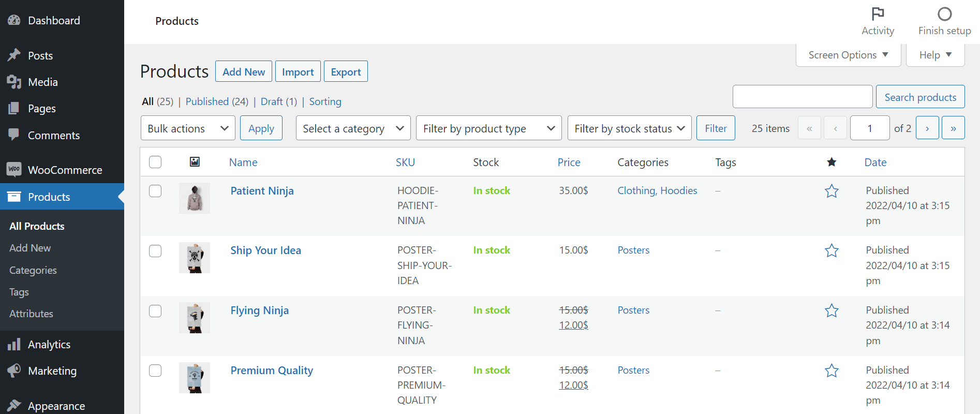Sort products by Name column

(243, 162)
